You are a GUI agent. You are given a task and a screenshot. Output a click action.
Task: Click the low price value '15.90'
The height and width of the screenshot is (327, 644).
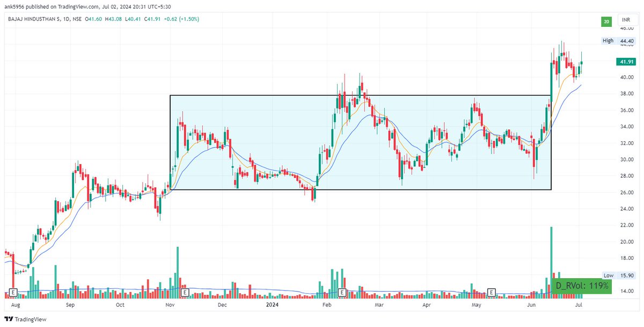coord(627,275)
